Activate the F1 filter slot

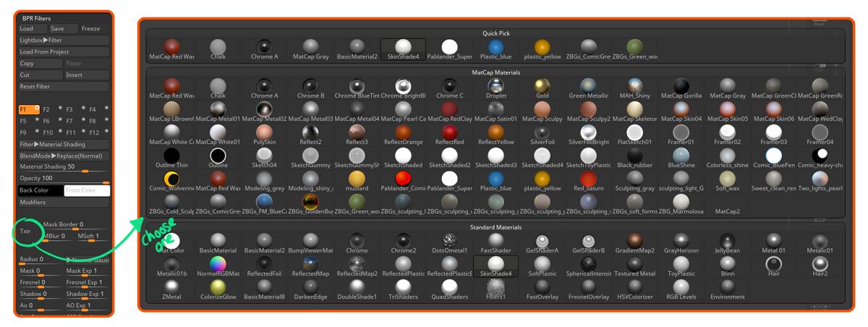[x=28, y=110]
